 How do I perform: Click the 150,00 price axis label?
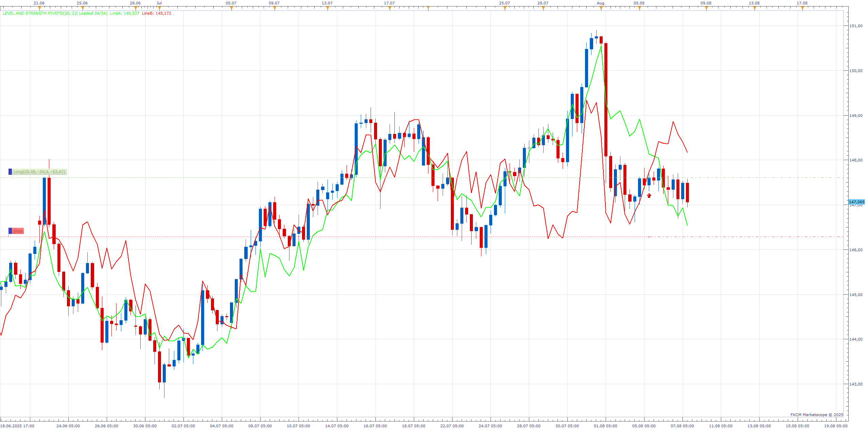(856, 71)
